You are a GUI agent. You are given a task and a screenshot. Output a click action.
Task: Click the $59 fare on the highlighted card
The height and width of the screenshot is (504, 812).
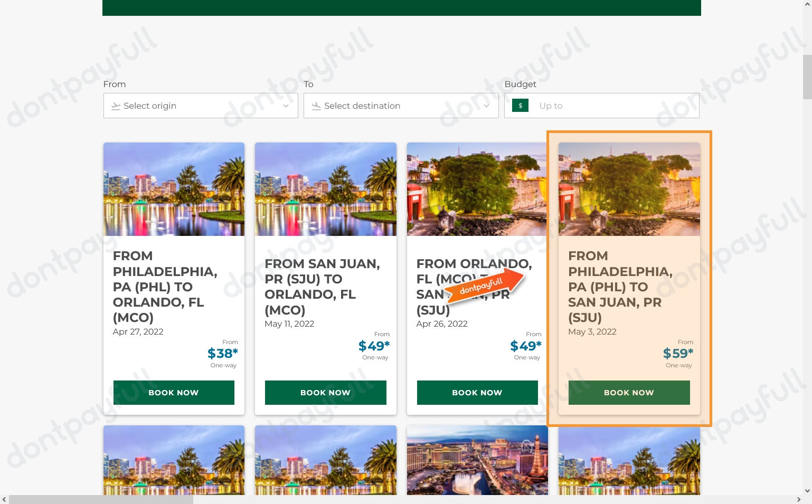(677, 353)
